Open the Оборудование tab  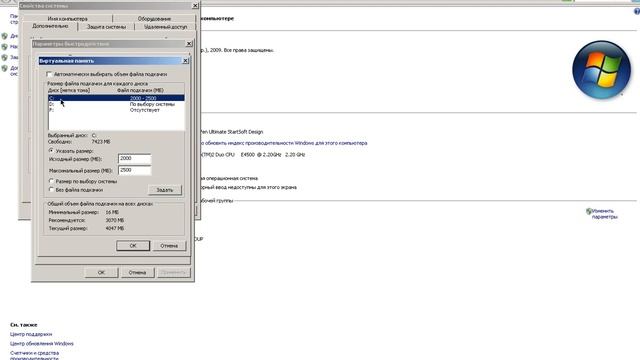[x=154, y=19]
